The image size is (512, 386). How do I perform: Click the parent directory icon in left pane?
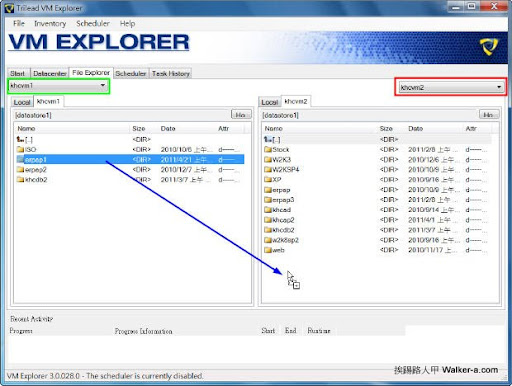tap(20, 139)
